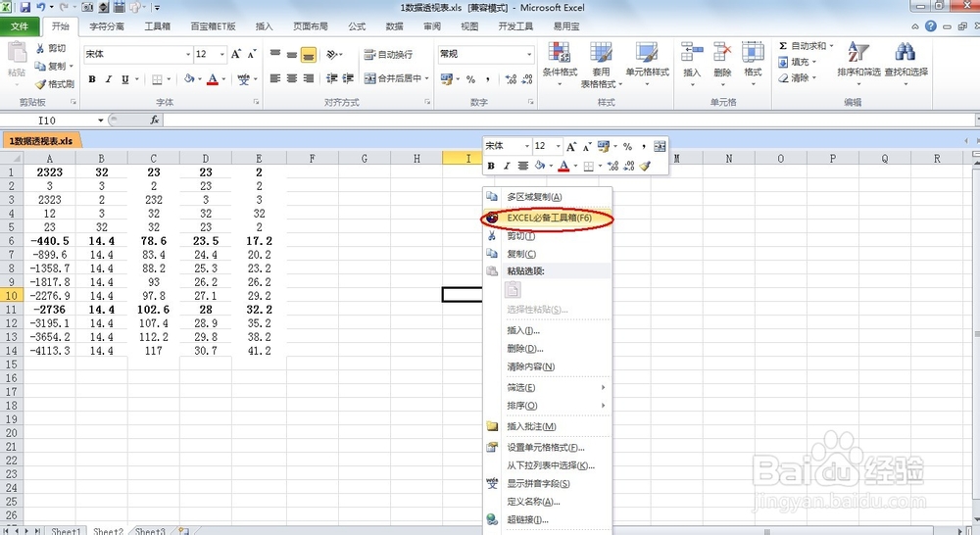The width and height of the screenshot is (980, 535).
Task: Toggle Bold in the mini toolbar
Action: pyautogui.click(x=491, y=166)
